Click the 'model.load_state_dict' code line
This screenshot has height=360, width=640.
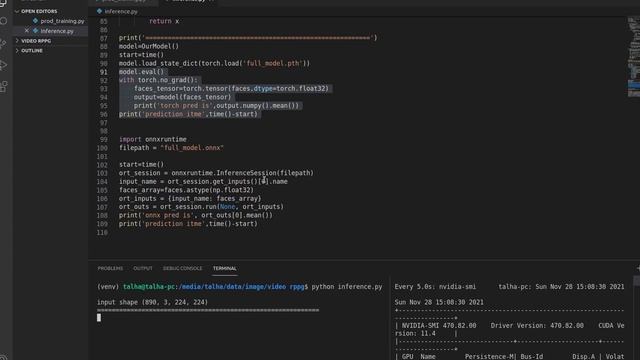coord(214,63)
